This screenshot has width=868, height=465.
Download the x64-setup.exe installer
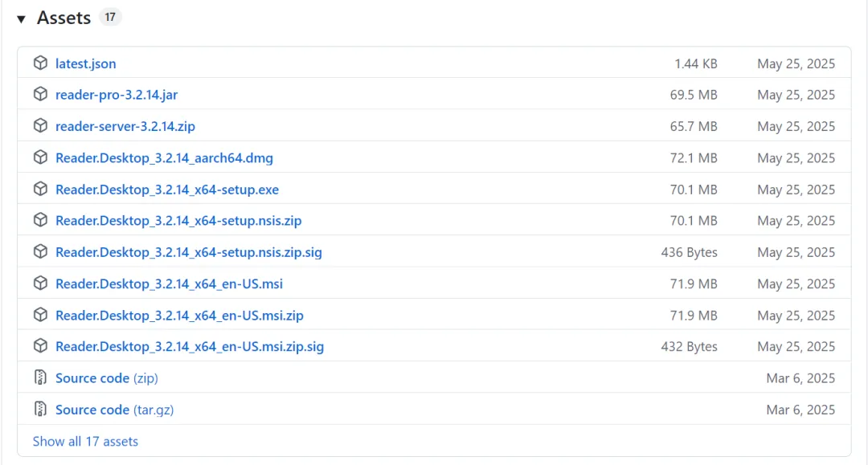[x=167, y=190]
